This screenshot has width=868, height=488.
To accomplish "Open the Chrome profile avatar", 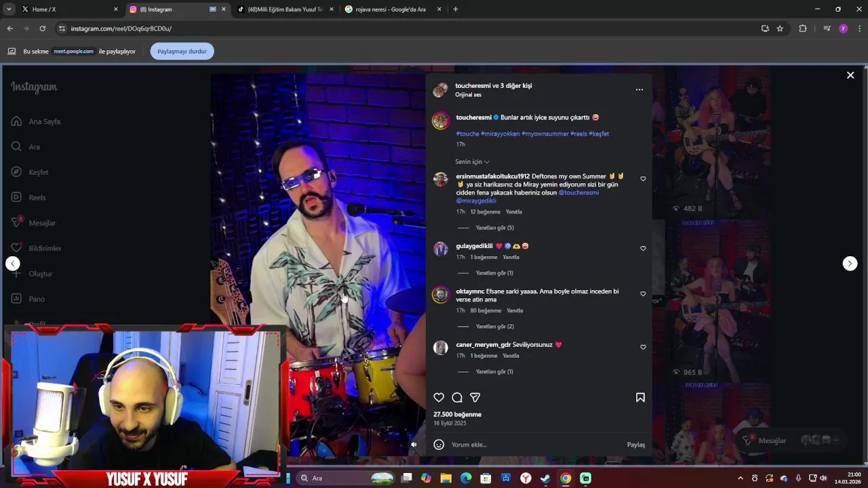I will [x=843, y=28].
